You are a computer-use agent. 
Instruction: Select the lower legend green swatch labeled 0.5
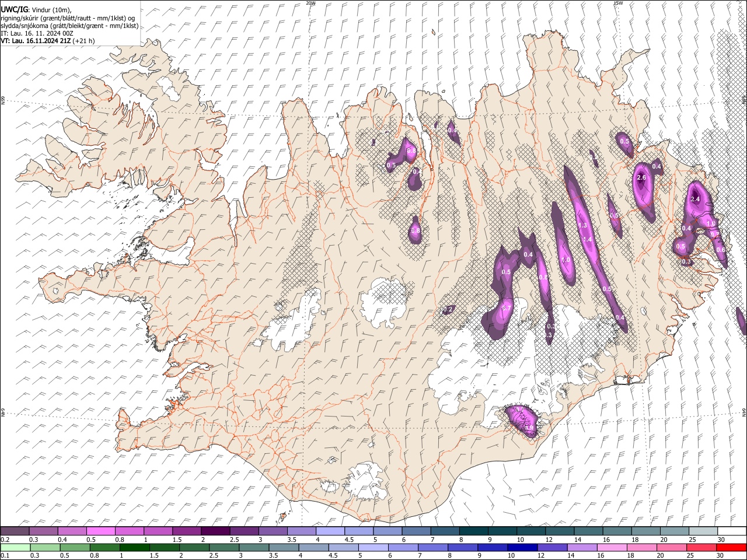coord(75,547)
